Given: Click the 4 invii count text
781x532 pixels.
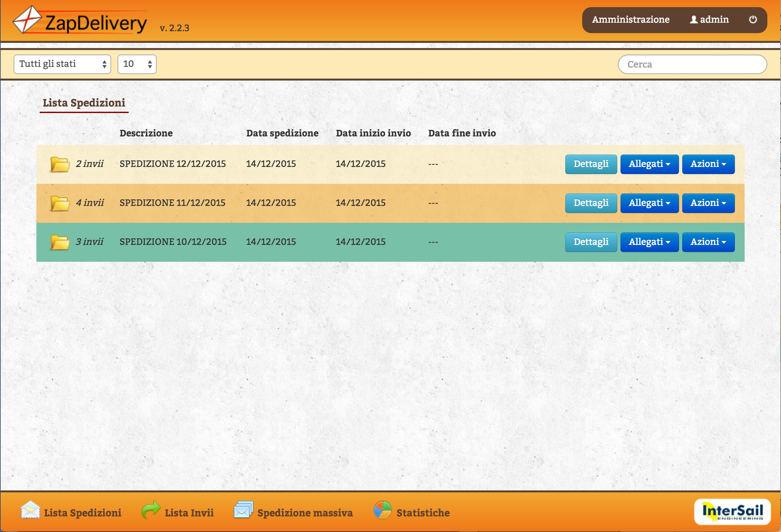Looking at the screenshot, I should (x=89, y=203).
